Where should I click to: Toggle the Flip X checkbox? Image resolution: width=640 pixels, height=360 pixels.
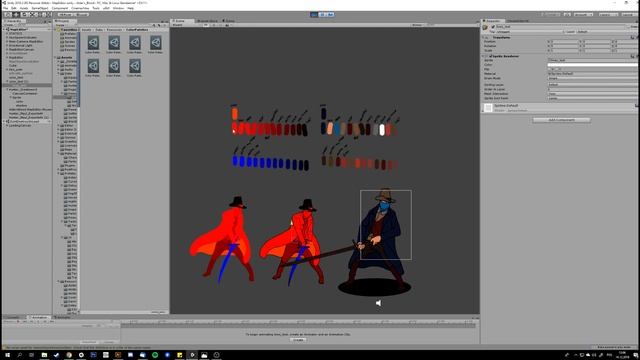(x=550, y=69)
